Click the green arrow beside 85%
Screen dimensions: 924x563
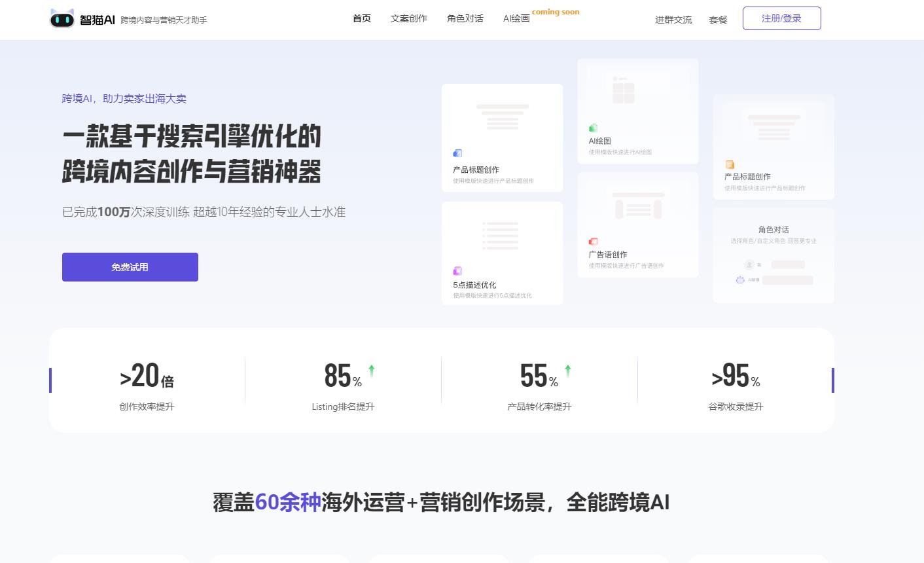pyautogui.click(x=372, y=371)
